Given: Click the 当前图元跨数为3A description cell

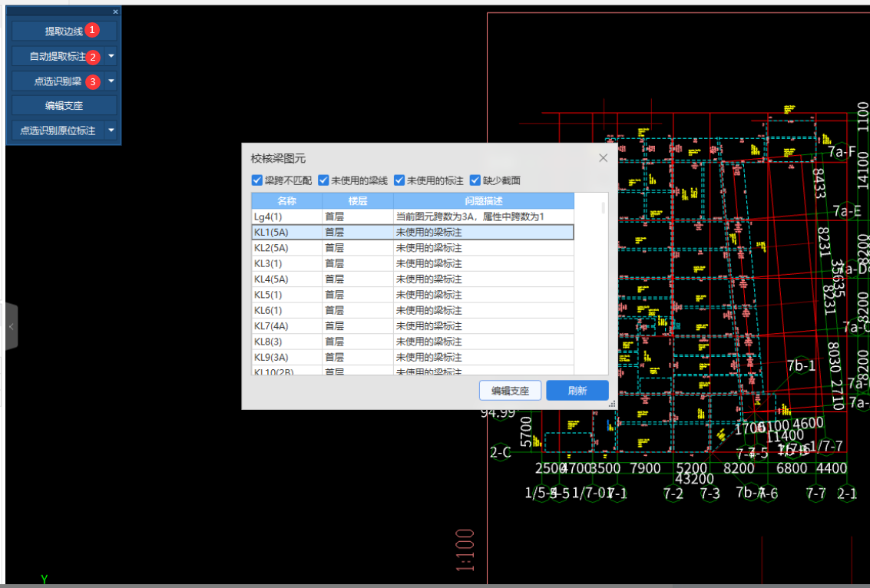Looking at the screenshot, I should 484,216.
